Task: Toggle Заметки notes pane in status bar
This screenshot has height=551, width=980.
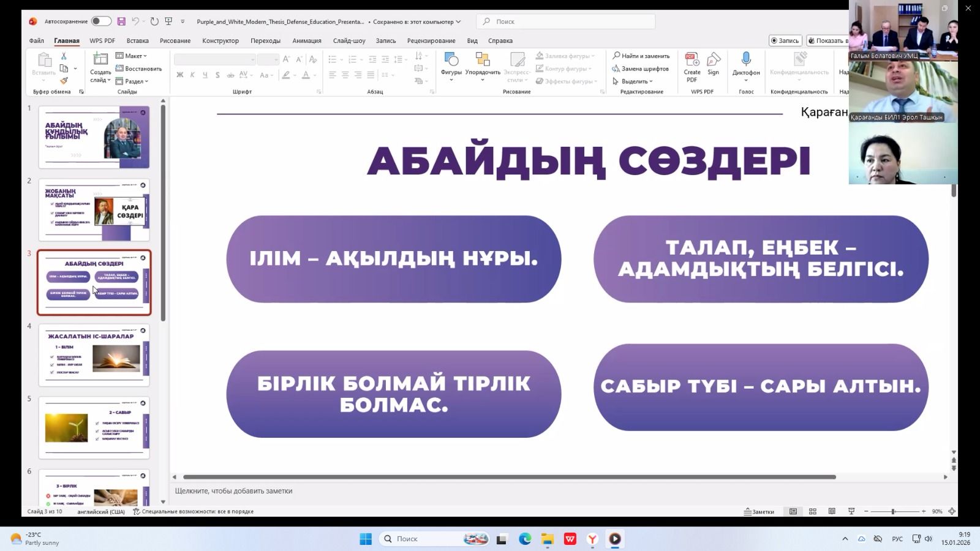Action: [759, 511]
